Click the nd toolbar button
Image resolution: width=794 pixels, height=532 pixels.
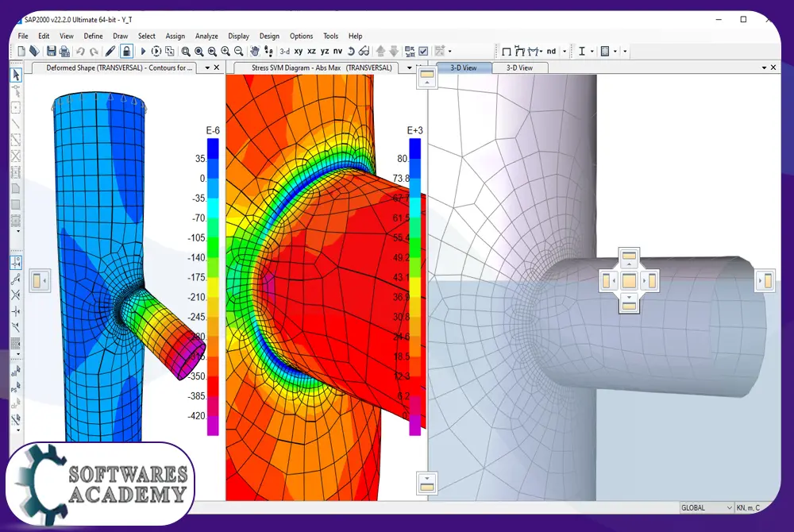pyautogui.click(x=552, y=51)
